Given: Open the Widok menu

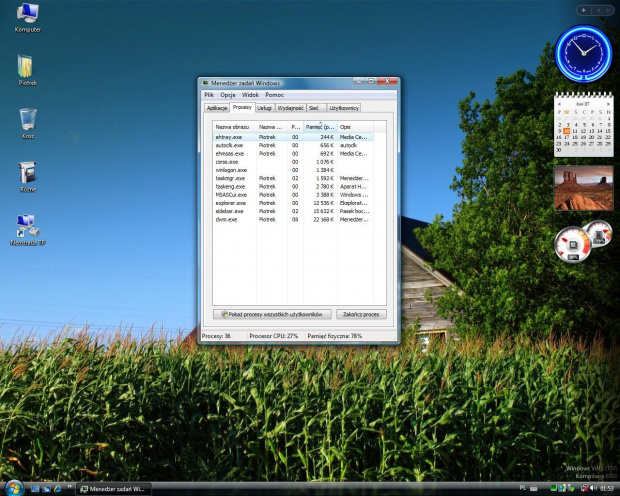Looking at the screenshot, I should click(250, 94).
